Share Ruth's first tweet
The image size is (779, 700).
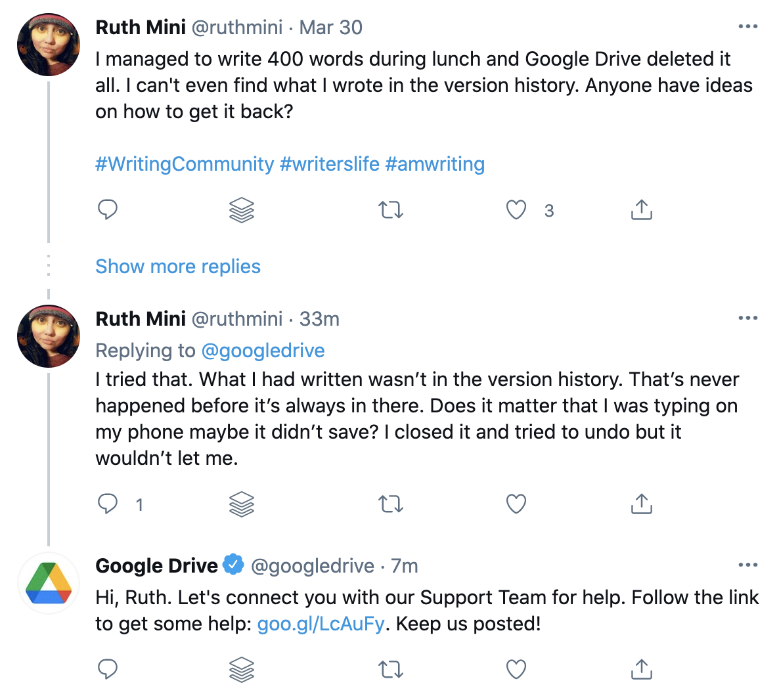pos(641,209)
